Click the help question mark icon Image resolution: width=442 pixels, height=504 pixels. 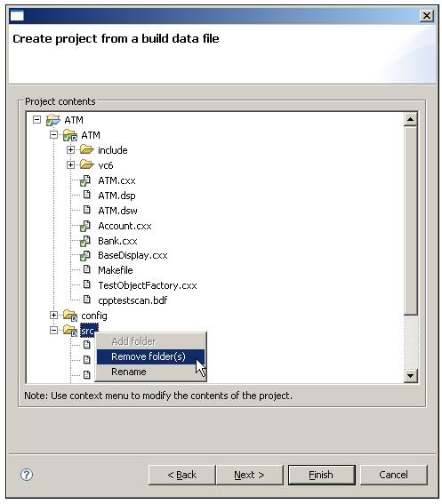point(27,475)
